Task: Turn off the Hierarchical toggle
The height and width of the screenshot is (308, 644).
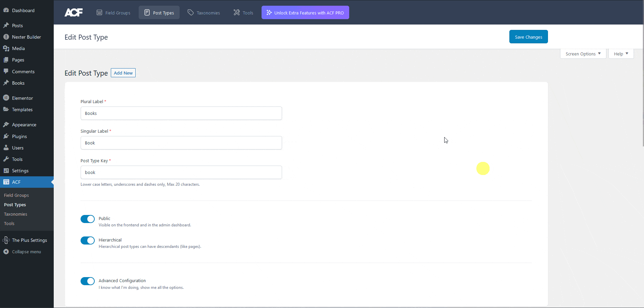Action: tap(87, 240)
